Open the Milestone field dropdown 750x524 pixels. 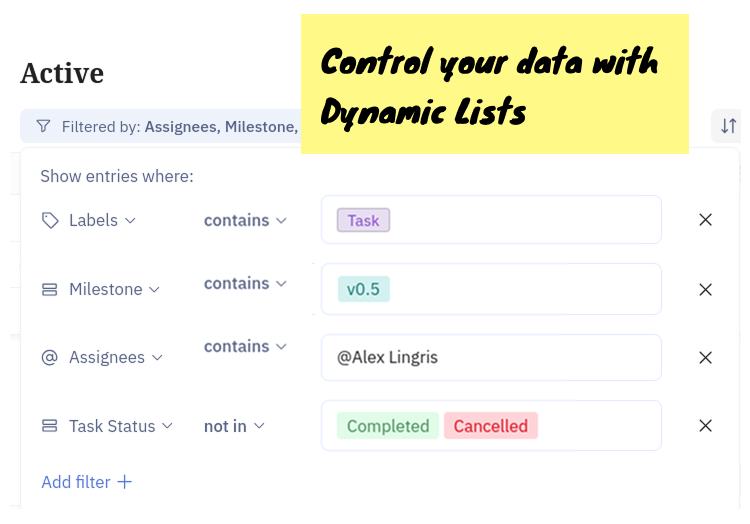click(x=114, y=289)
